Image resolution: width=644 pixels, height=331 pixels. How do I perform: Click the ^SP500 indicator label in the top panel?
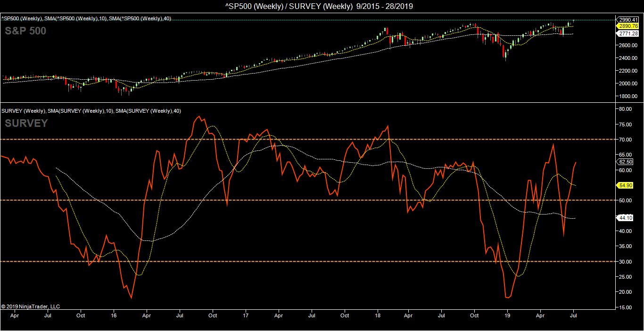[87, 18]
